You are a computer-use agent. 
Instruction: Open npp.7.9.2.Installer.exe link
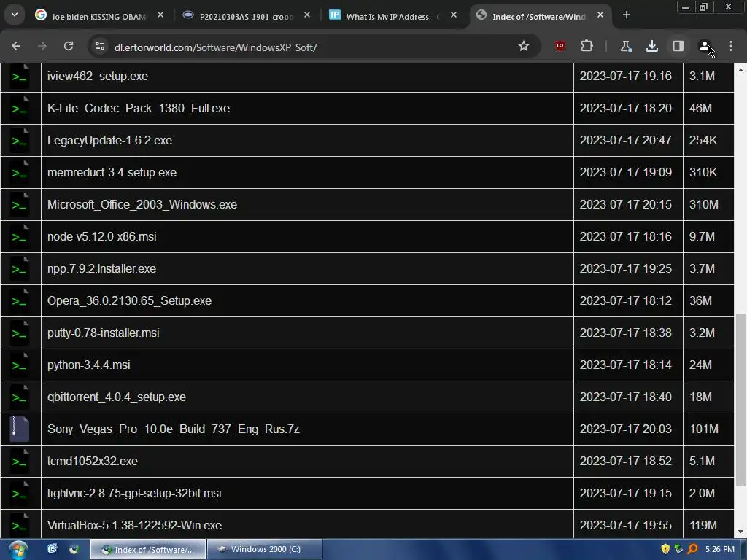(x=101, y=268)
